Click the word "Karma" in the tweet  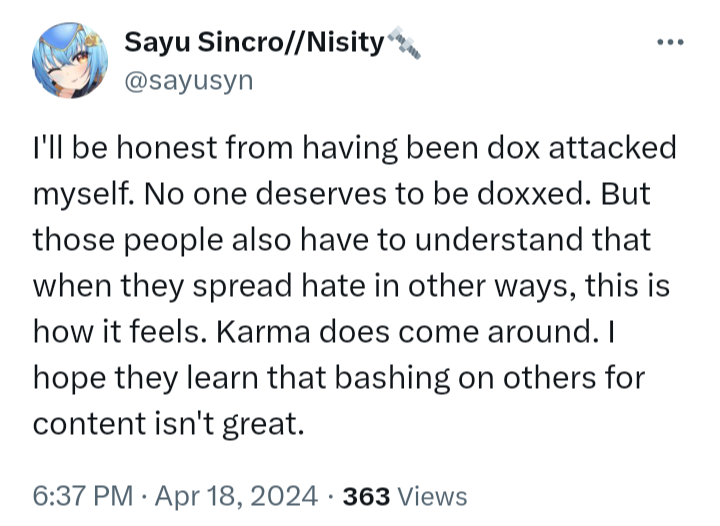point(263,331)
